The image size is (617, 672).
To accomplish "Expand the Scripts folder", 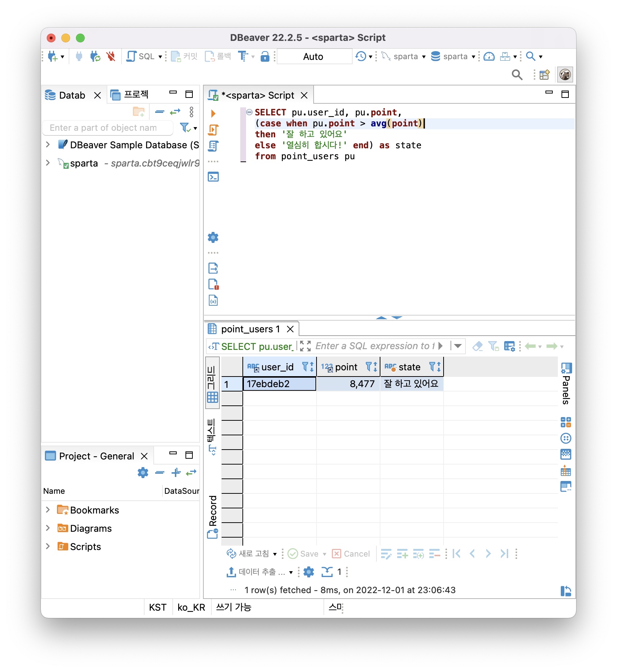I will (x=48, y=546).
